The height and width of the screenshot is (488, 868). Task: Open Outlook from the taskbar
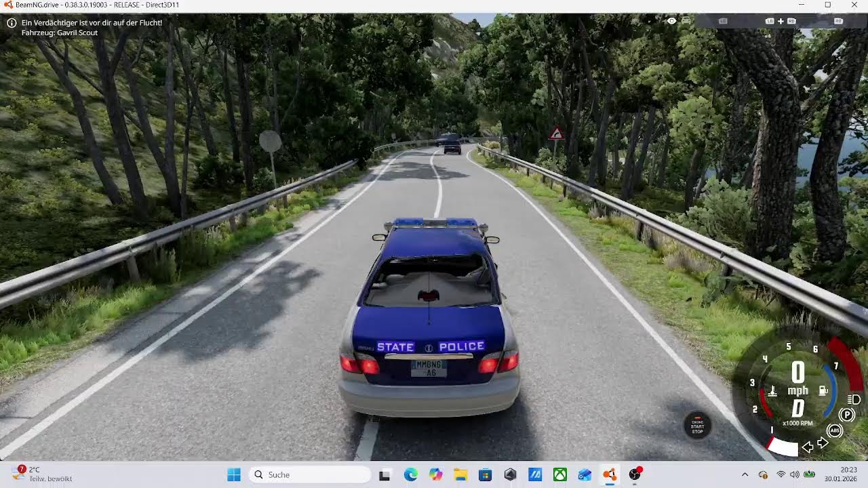coord(585,474)
